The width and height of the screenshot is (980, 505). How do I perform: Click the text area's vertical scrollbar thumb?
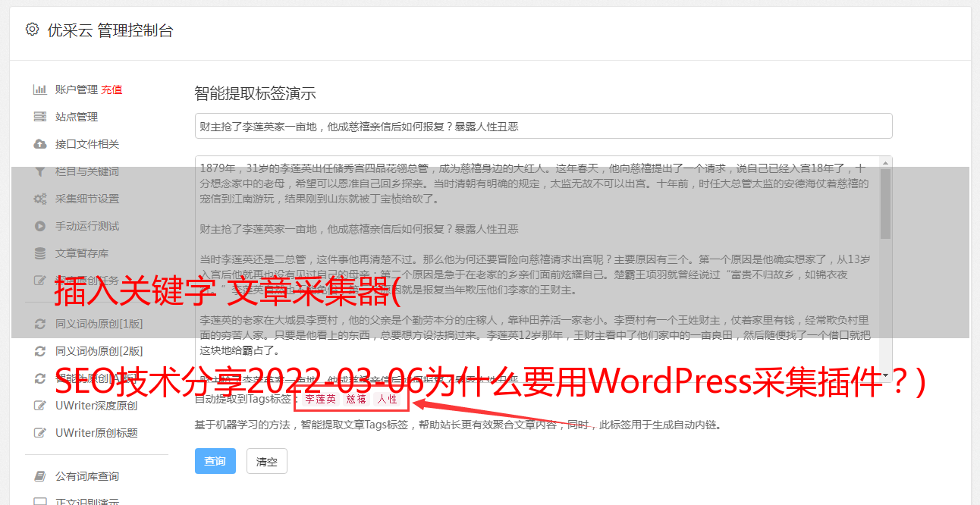pyautogui.click(x=885, y=203)
